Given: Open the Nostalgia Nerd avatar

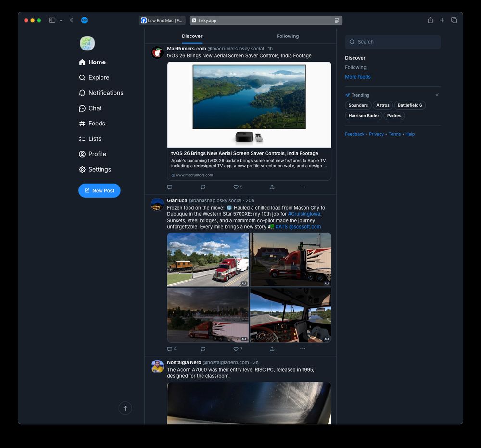Looking at the screenshot, I should pyautogui.click(x=157, y=366).
